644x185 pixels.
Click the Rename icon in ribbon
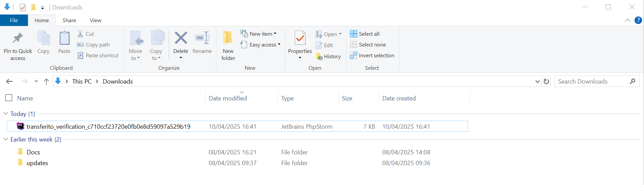click(x=202, y=38)
